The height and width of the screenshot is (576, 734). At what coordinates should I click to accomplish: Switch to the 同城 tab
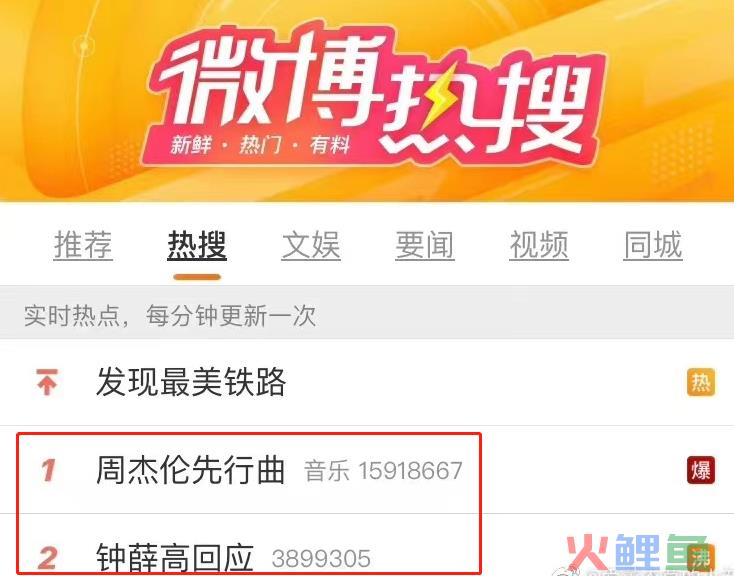tap(653, 245)
